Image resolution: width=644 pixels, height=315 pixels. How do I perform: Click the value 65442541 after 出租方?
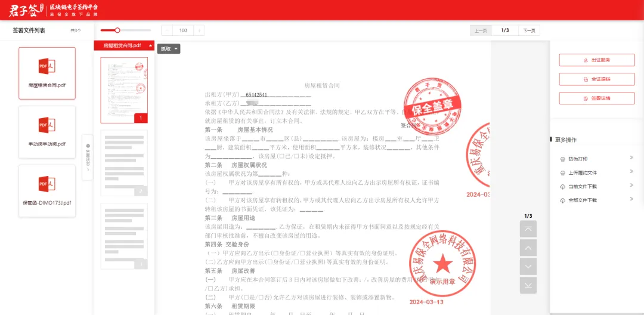[256, 94]
